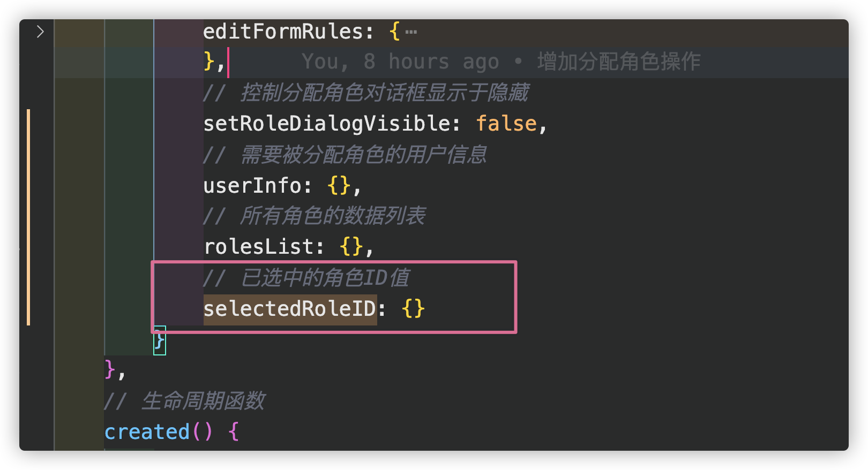The image size is (868, 470).
Task: Click the matched closing bracket highlighted in teal
Action: coord(160,340)
